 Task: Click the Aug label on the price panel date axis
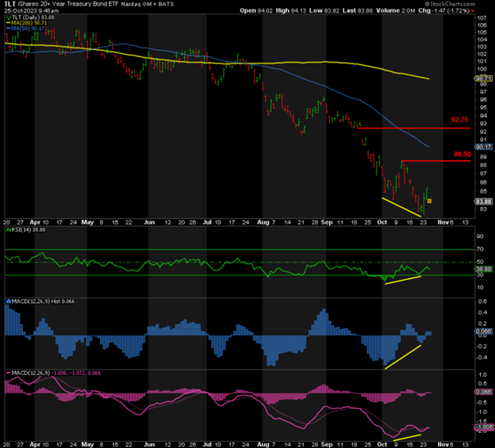263,222
